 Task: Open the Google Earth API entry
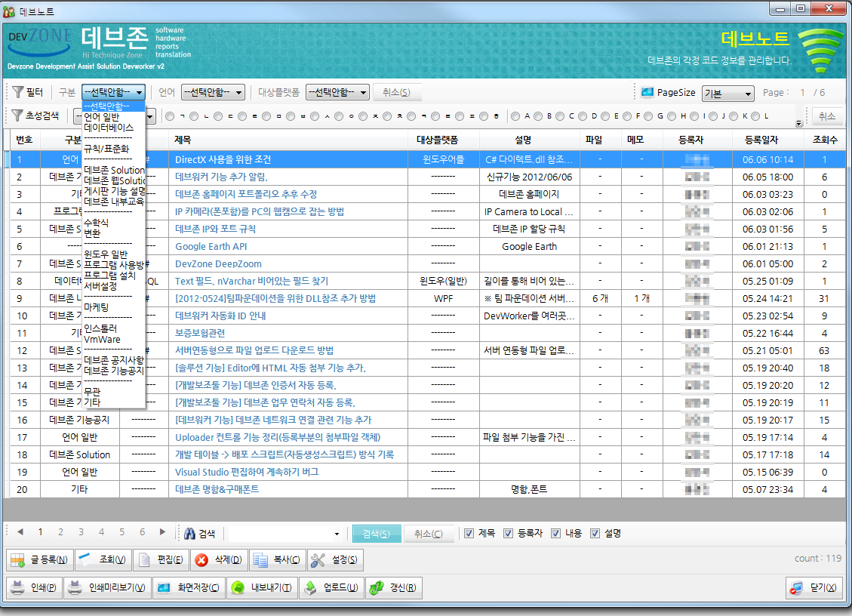211,246
